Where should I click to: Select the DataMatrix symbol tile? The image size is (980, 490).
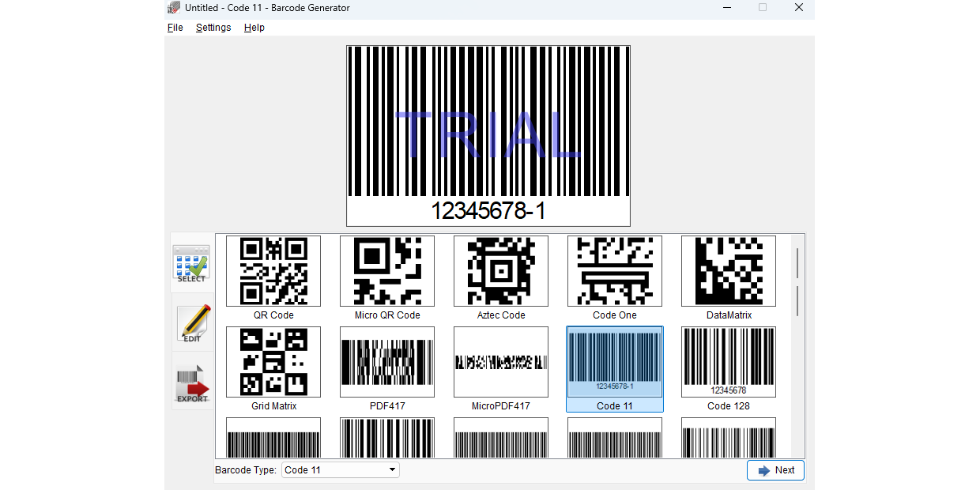[x=728, y=271]
